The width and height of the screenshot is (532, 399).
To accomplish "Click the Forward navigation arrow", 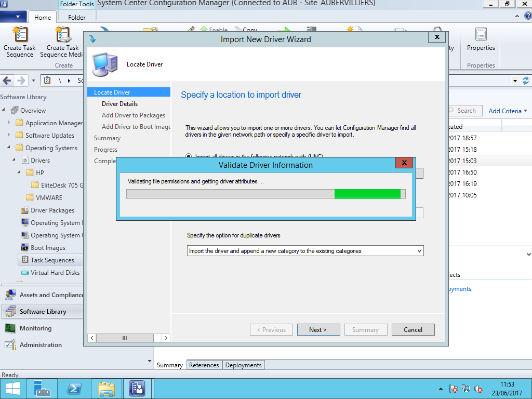I will click(x=21, y=81).
